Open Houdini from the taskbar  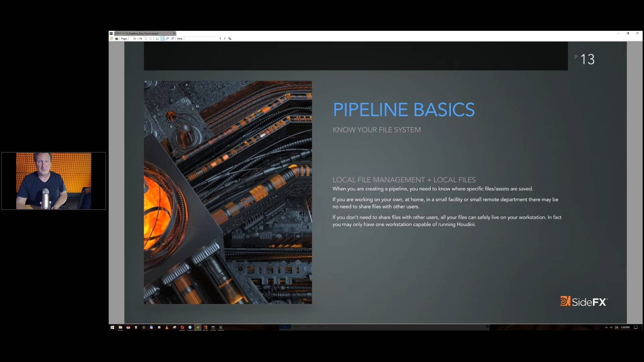206,328
